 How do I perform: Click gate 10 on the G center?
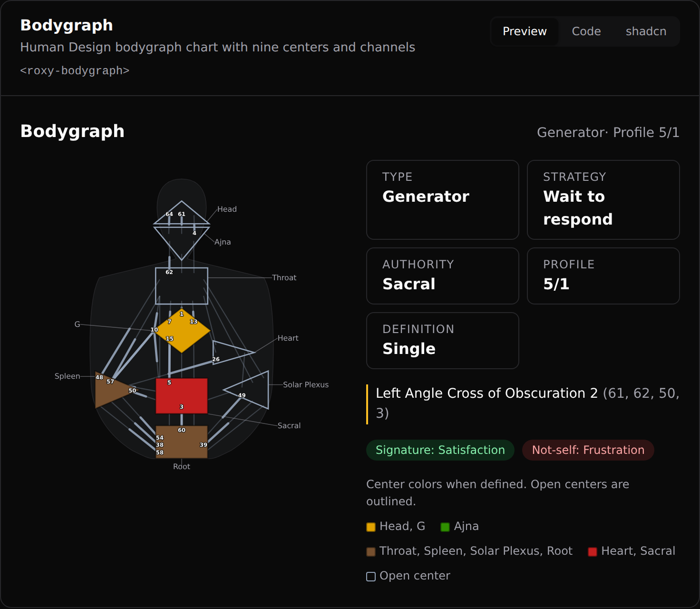(x=154, y=330)
